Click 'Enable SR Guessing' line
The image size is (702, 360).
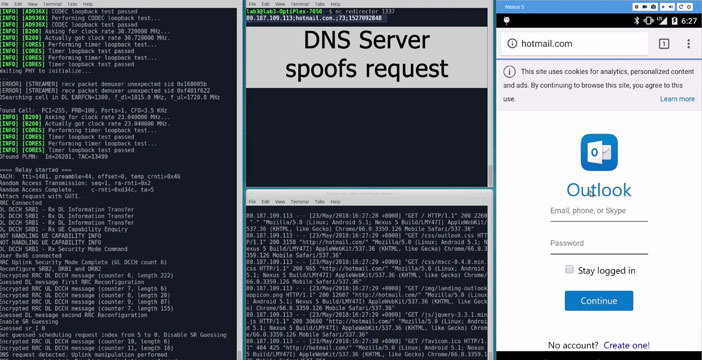click(x=29, y=321)
